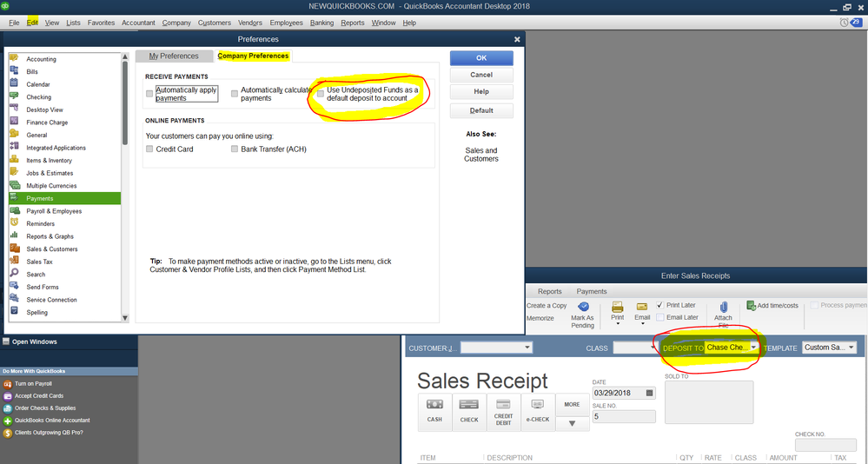Viewport: 868px width, 464px height.
Task: Select the Search magnifier icon
Action: point(15,274)
